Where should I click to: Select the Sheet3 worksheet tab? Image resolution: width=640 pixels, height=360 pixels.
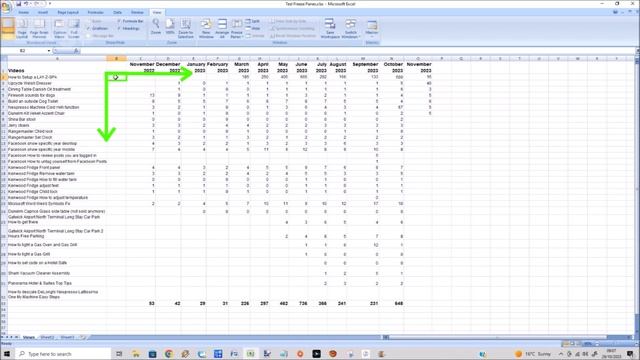[x=68, y=337]
